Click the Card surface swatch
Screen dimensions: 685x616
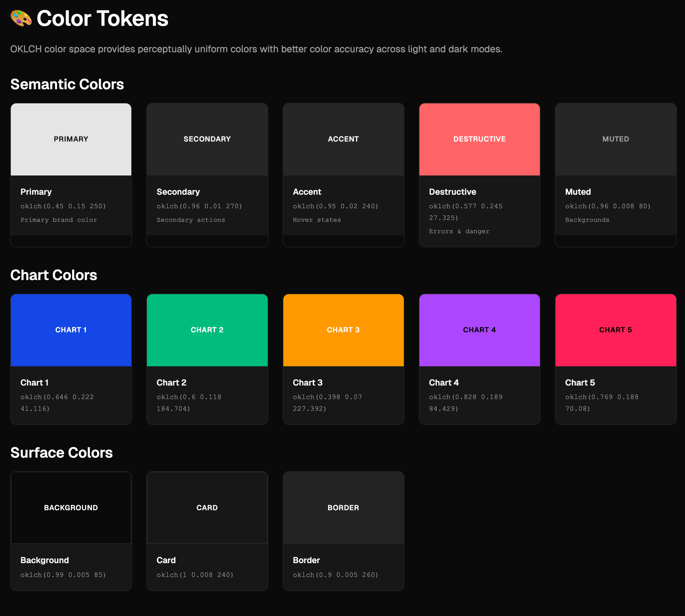tap(207, 508)
